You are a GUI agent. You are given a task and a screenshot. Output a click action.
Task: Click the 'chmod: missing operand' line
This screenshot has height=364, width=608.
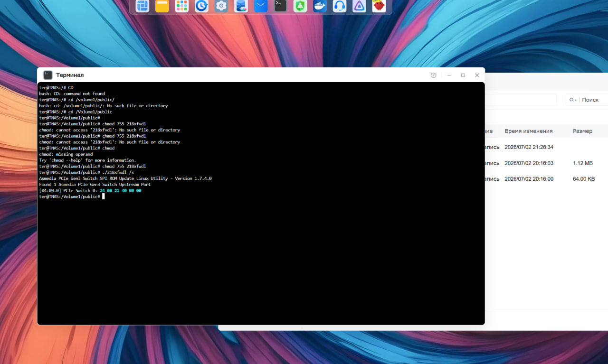point(66,154)
